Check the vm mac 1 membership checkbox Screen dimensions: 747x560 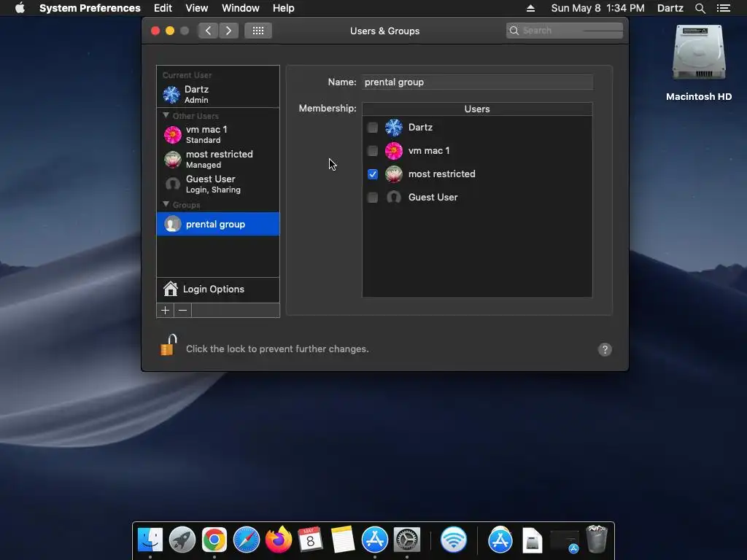373,150
